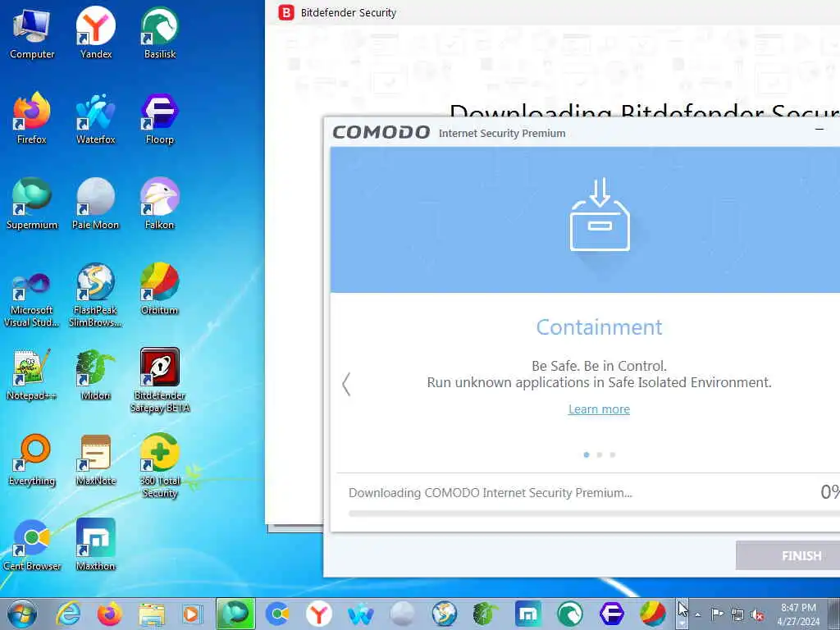Launch Firefox from the taskbar
The height and width of the screenshot is (630, 840).
point(110,614)
